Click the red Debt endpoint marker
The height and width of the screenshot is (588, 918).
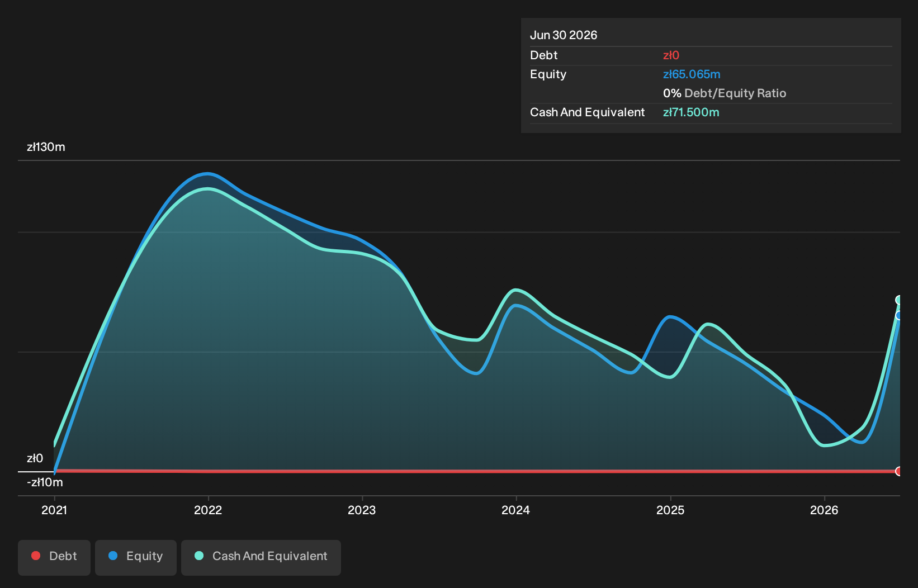coord(899,471)
